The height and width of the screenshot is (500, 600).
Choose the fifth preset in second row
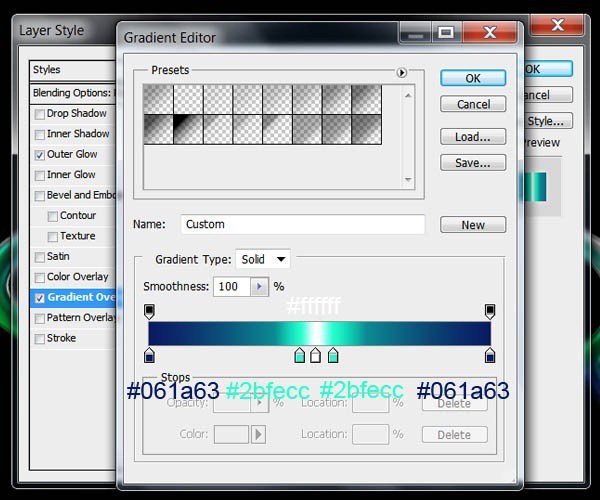coord(277,129)
